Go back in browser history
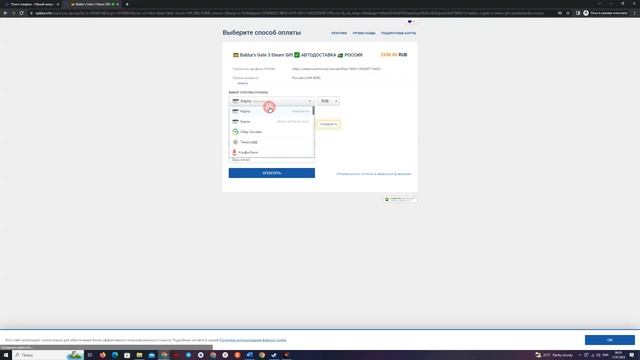Image resolution: width=640 pixels, height=360 pixels. coord(5,13)
